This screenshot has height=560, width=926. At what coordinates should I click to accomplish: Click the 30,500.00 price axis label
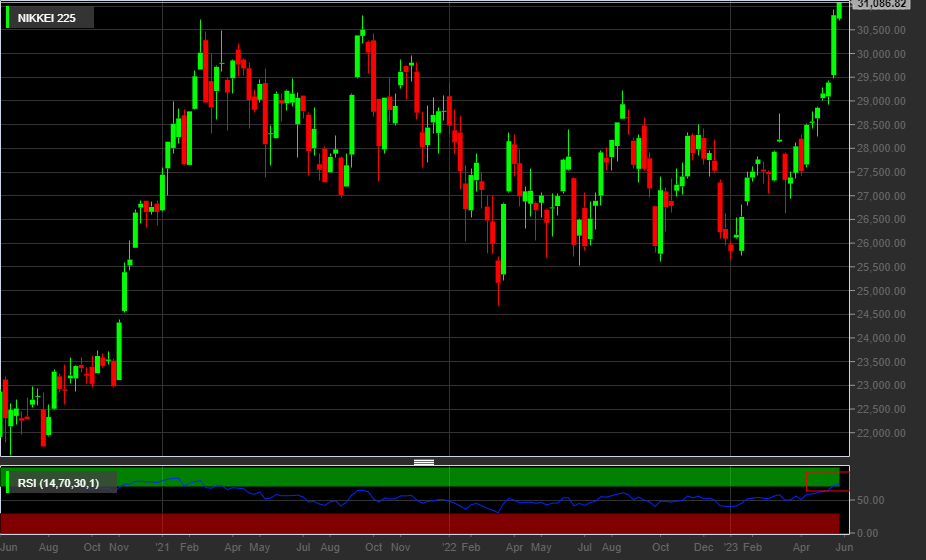(881, 30)
